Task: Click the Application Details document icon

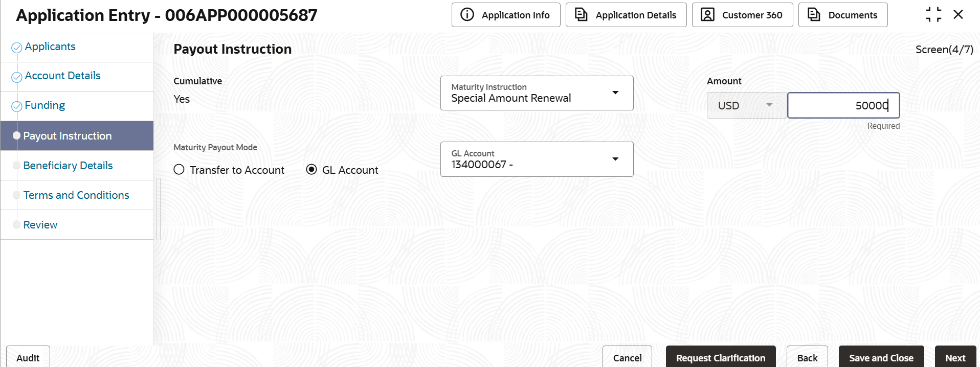Action: (581, 15)
